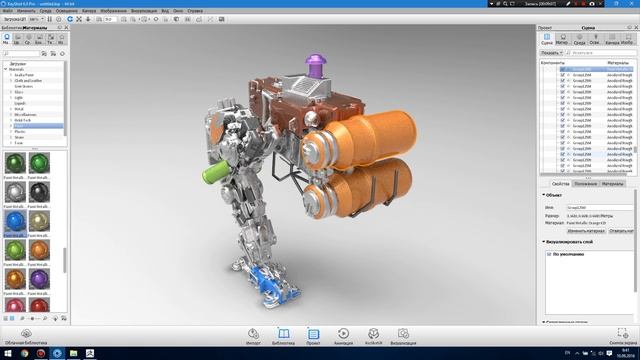Open the Показать dropdown in the scene panel
640x360 pixels.
coord(551,53)
